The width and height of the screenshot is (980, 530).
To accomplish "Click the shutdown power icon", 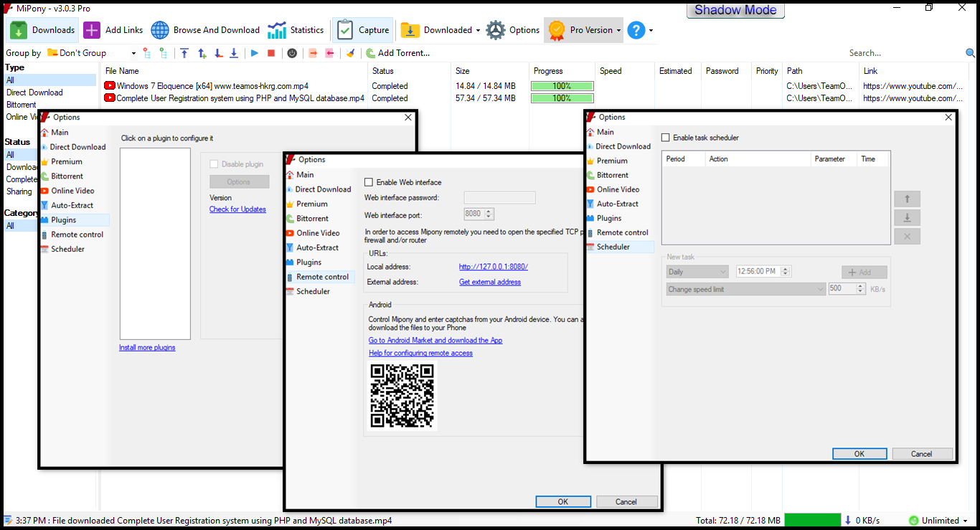I will point(292,53).
